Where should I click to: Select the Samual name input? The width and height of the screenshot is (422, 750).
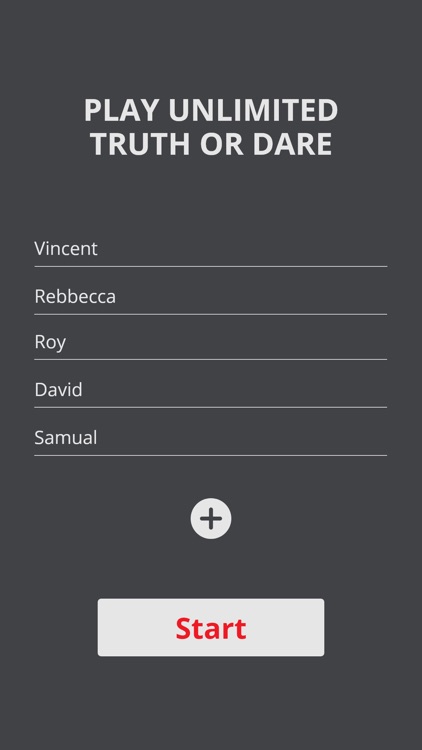pos(211,438)
